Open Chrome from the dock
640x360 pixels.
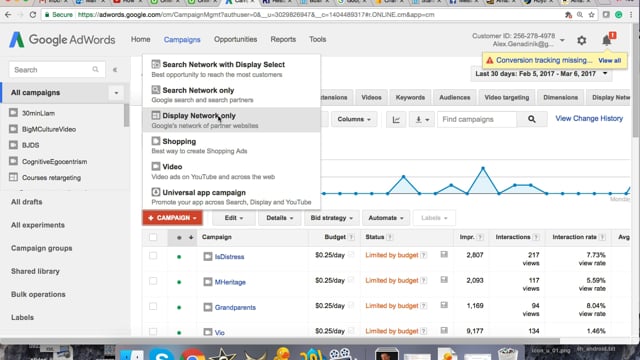192,354
